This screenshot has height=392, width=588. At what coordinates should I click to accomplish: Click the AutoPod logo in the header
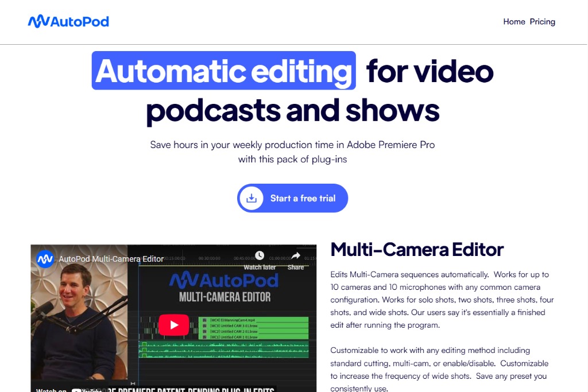[x=68, y=21]
